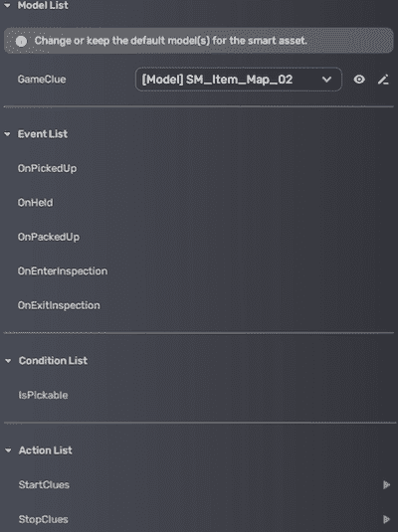This screenshot has width=398, height=532.
Task: Collapse the Condition List section
Action: coord(8,361)
